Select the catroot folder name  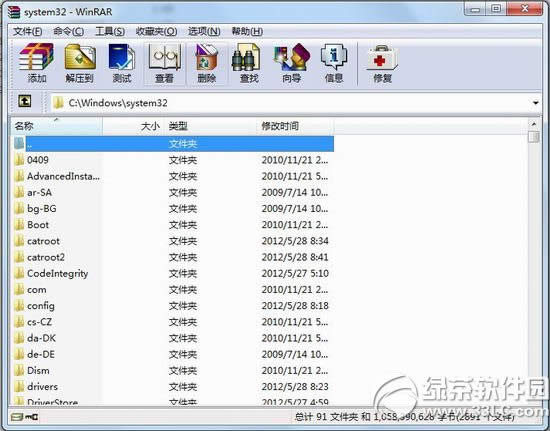point(43,241)
